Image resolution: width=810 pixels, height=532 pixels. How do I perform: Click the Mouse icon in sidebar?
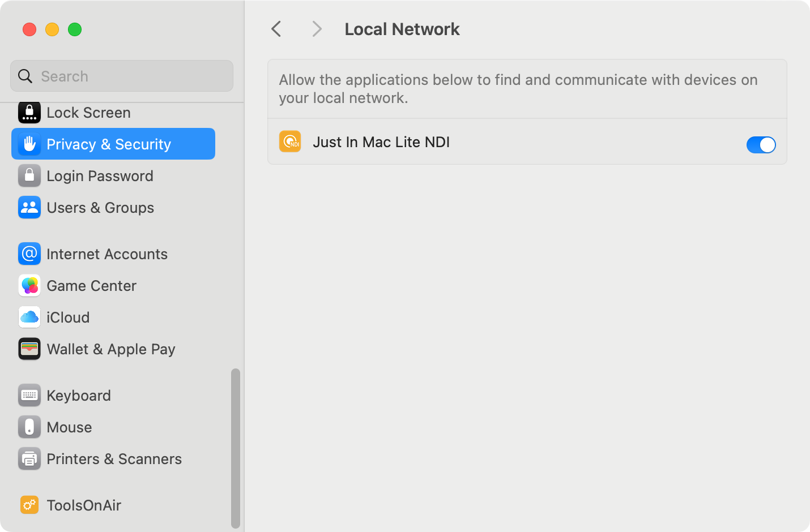(x=29, y=427)
